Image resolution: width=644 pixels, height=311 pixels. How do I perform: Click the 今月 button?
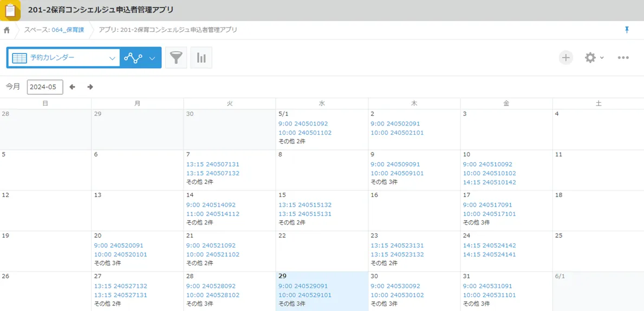[13, 87]
